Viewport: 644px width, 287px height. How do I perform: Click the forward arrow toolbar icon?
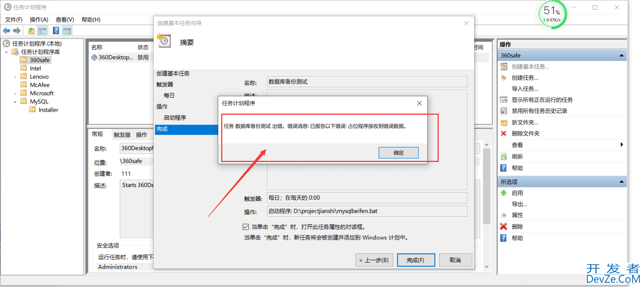click(17, 31)
